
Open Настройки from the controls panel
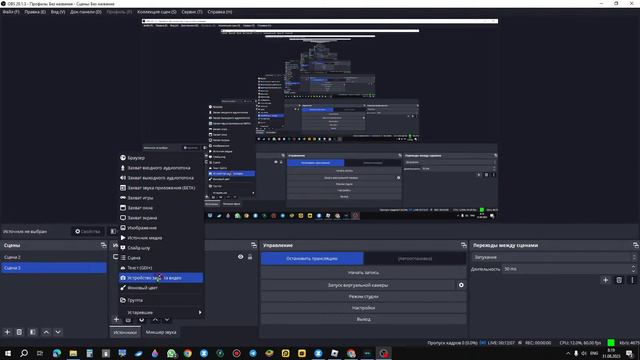point(363,308)
